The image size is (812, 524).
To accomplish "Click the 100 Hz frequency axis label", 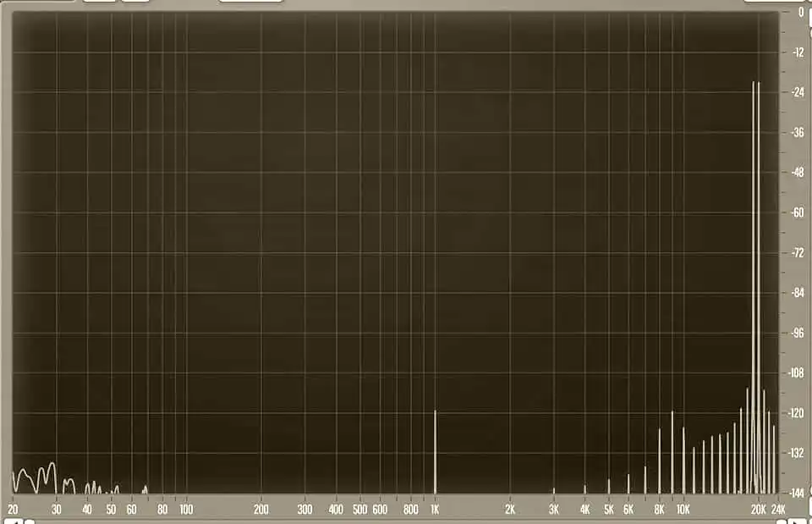I will pos(186,510).
